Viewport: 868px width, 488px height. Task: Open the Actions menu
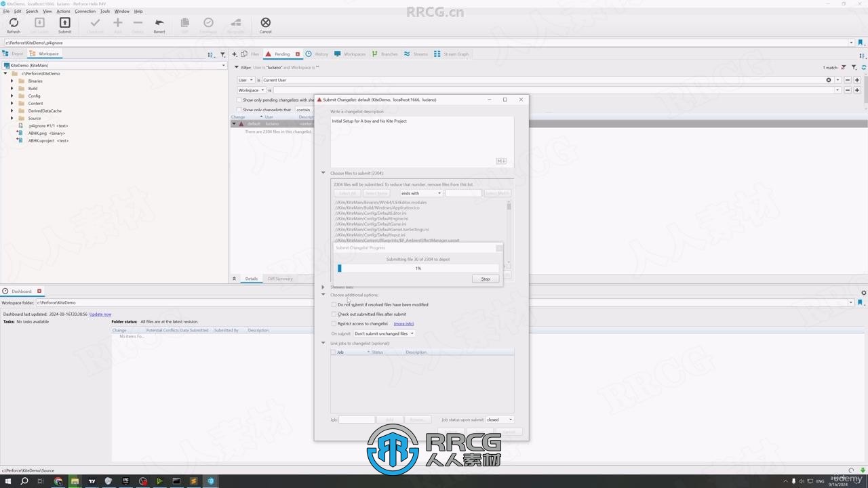63,12
